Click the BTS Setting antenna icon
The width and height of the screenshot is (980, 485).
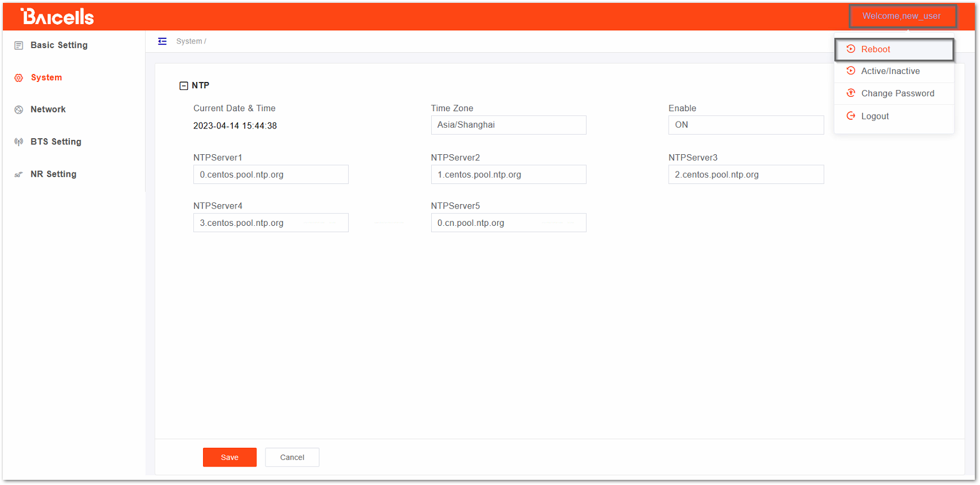(x=19, y=142)
